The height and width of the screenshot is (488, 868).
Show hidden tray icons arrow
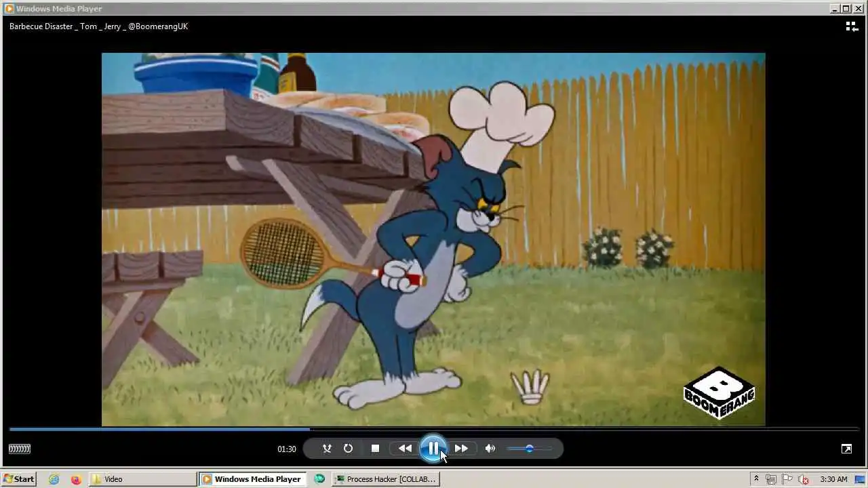[756, 479]
